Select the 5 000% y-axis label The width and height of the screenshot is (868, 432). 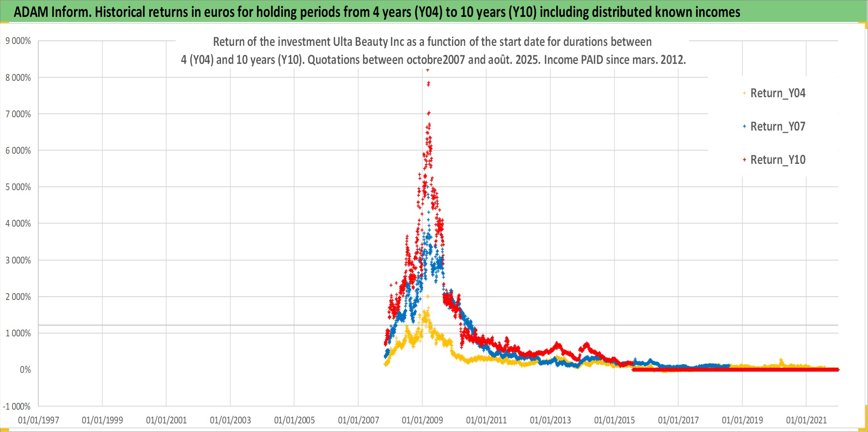[18, 187]
